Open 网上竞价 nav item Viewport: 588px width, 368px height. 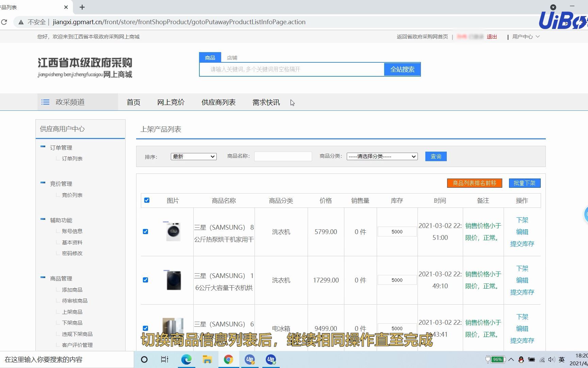click(x=171, y=102)
